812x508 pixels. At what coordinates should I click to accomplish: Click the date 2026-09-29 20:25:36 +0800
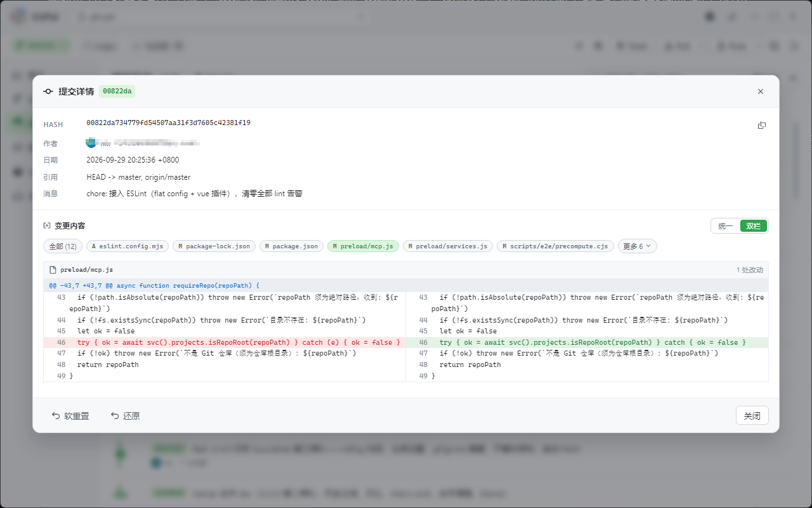coord(133,160)
